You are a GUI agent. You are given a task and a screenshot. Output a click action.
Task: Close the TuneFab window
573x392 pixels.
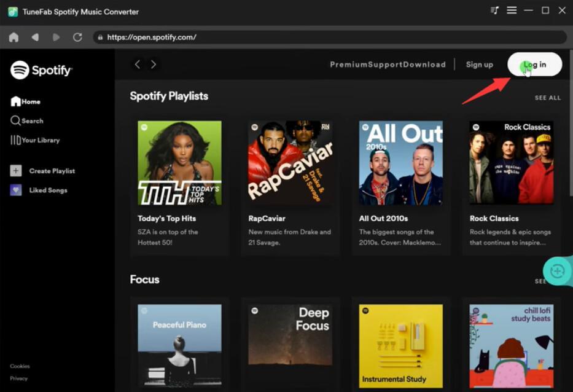click(x=562, y=10)
